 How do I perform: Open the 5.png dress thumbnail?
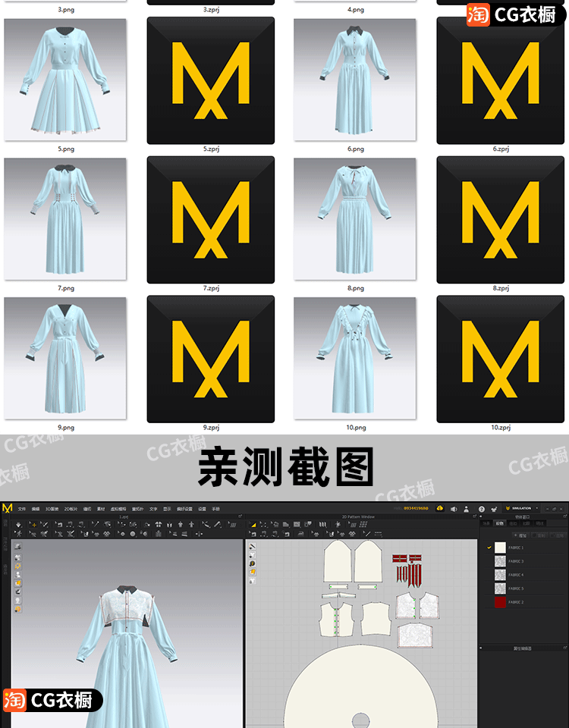[x=65, y=80]
